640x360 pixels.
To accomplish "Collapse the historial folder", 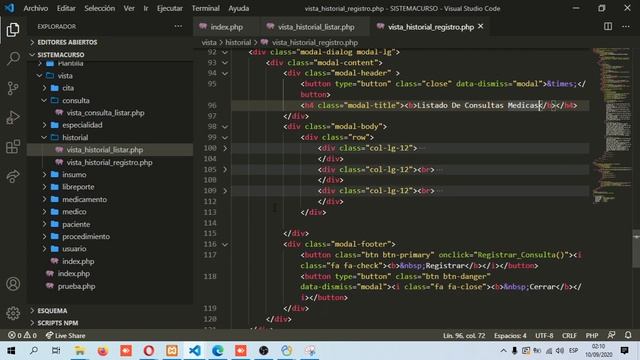I will pyautogui.click(x=75, y=138).
